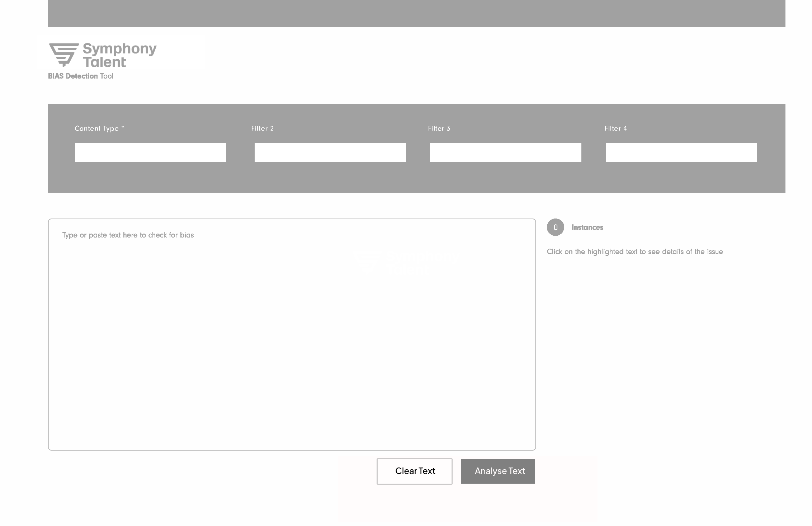The width and height of the screenshot is (812, 526).
Task: Open the Filter 3 dropdown field
Action: (505, 152)
